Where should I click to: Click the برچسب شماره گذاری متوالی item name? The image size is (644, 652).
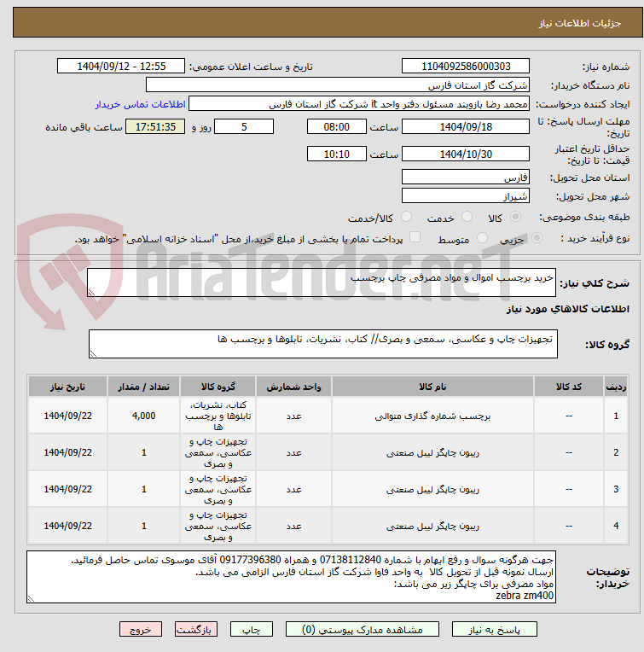pyautogui.click(x=432, y=416)
